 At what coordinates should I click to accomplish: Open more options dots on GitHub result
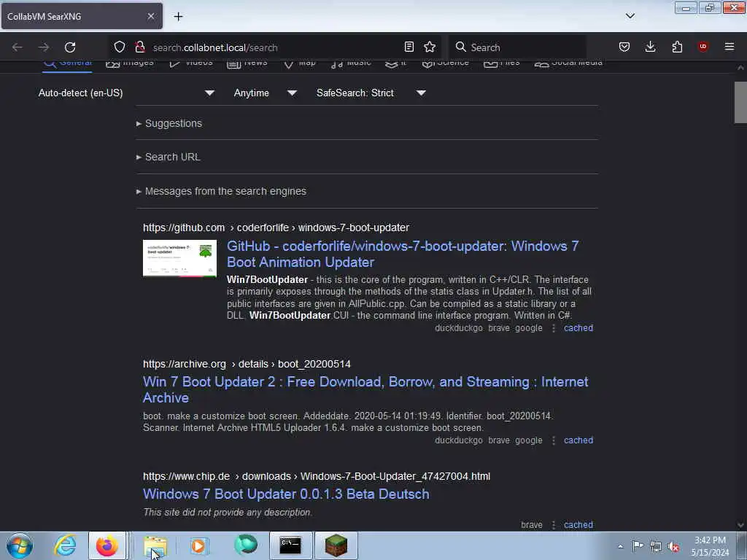(x=554, y=328)
